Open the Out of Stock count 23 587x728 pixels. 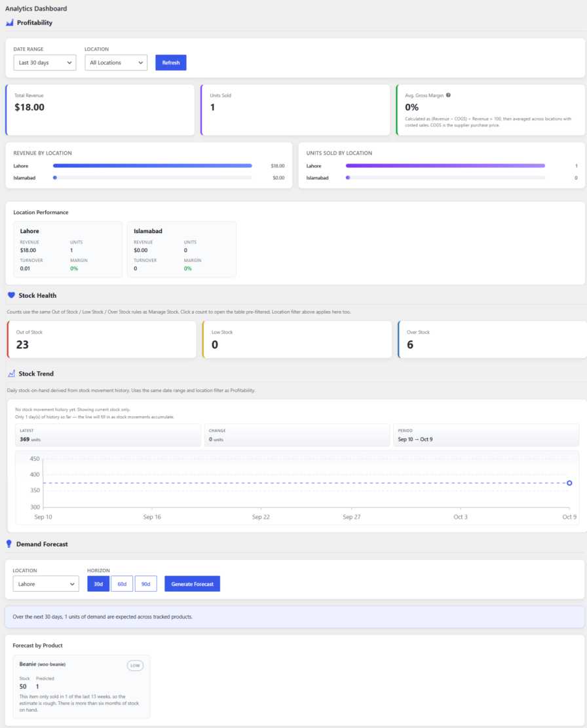[x=22, y=344]
